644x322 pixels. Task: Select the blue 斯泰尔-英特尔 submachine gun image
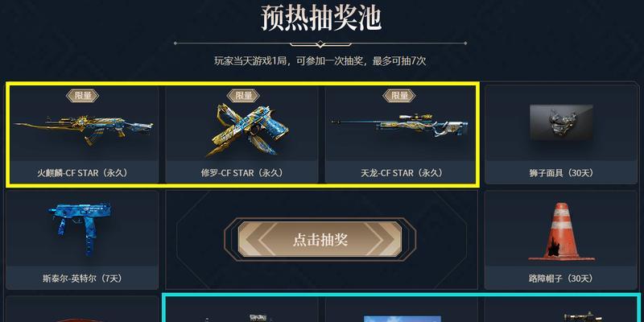(80, 228)
